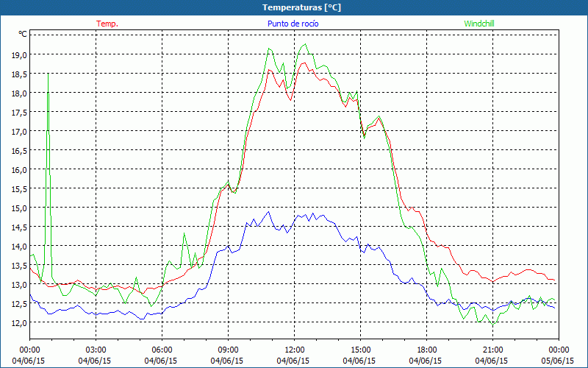Click the 19,0 y-axis value
The height and width of the screenshot is (368, 588).
pos(20,54)
